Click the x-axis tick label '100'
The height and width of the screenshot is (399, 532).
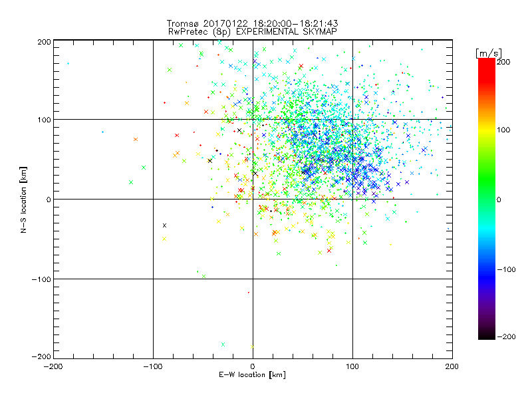point(352,366)
